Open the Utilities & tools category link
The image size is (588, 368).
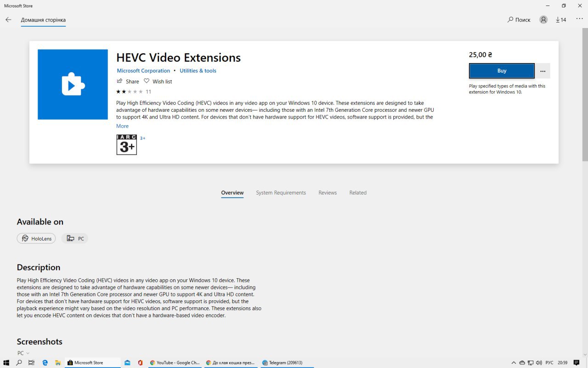[198, 71]
